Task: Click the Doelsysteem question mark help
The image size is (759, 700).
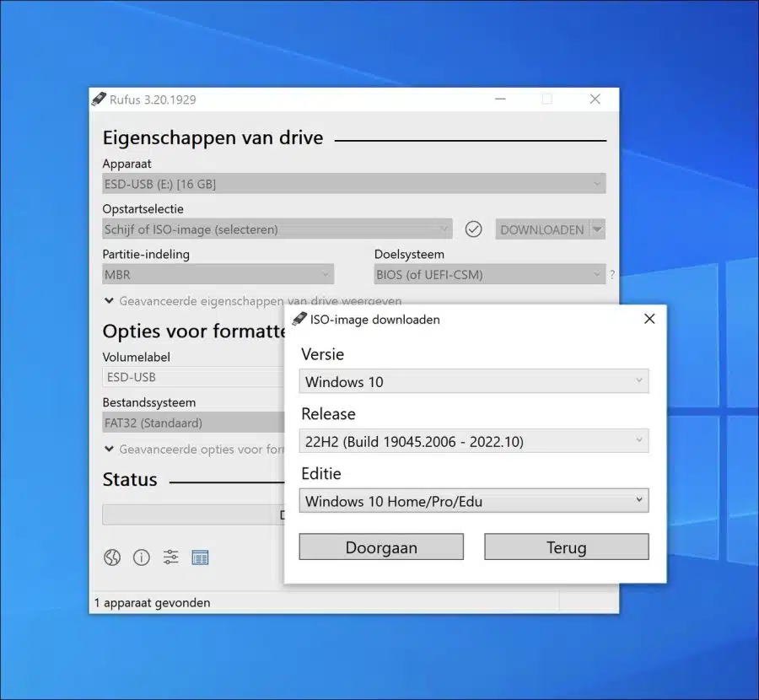Action: pos(612,274)
